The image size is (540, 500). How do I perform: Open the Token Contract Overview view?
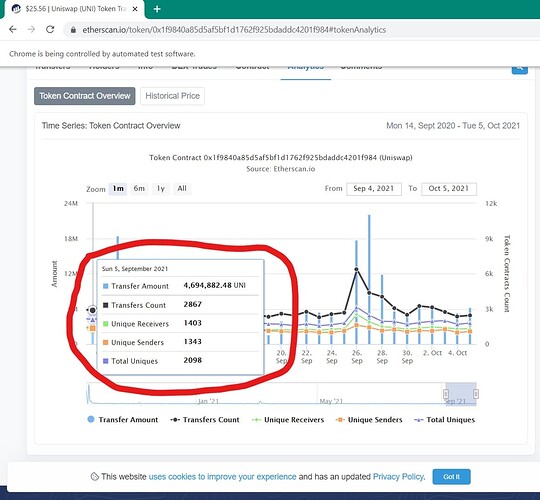(x=85, y=96)
